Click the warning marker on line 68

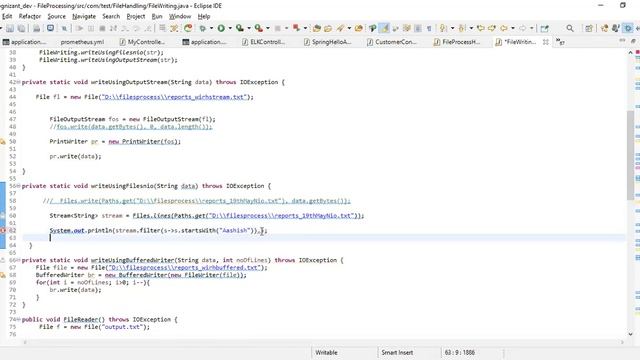[2, 275]
